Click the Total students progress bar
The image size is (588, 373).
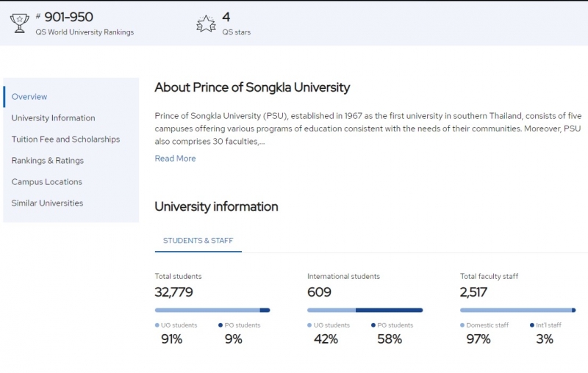(212, 310)
